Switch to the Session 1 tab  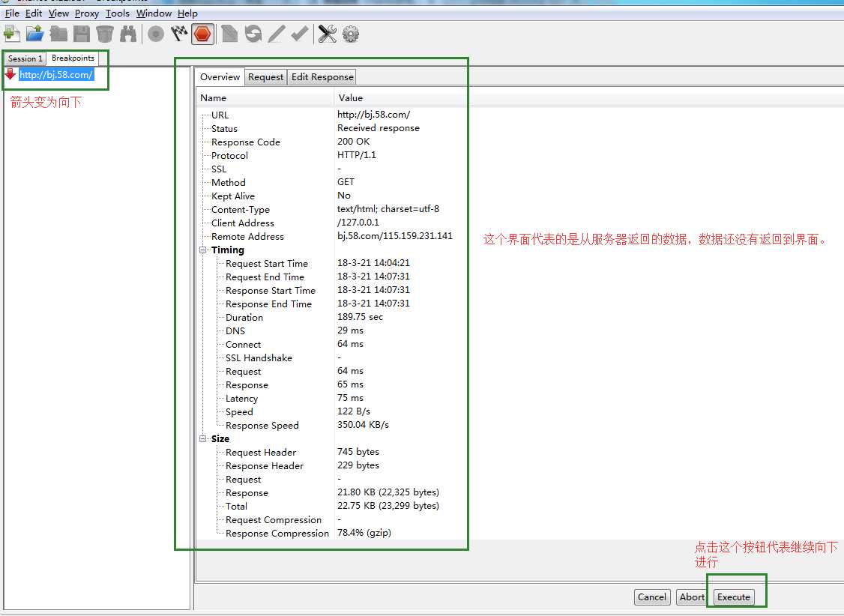(x=25, y=58)
